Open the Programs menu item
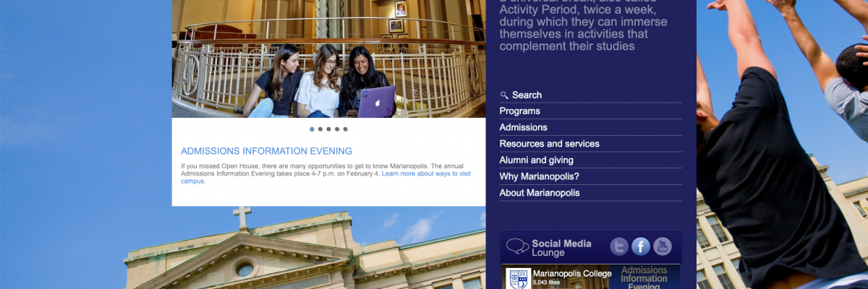 click(519, 111)
